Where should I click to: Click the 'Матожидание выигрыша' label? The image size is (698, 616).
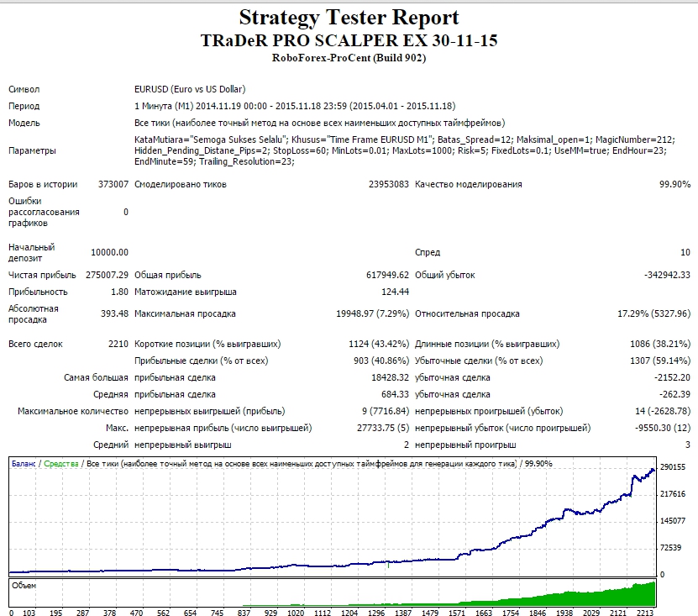click(185, 292)
